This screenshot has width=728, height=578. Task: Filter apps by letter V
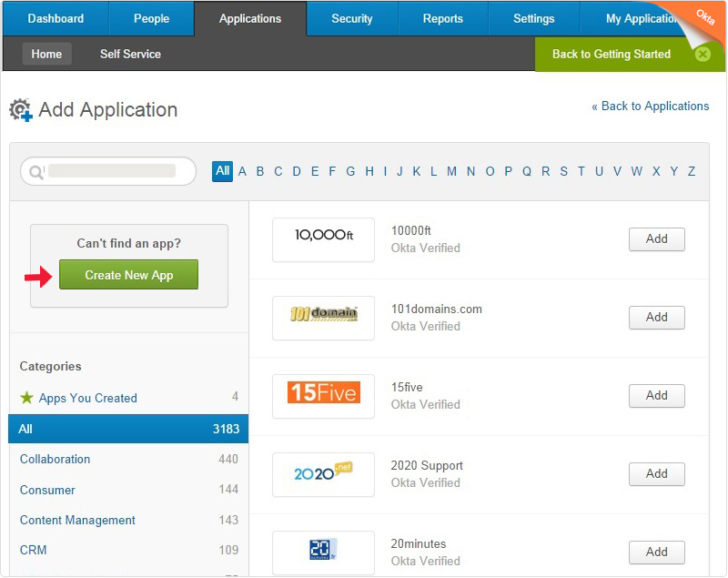pyautogui.click(x=617, y=172)
